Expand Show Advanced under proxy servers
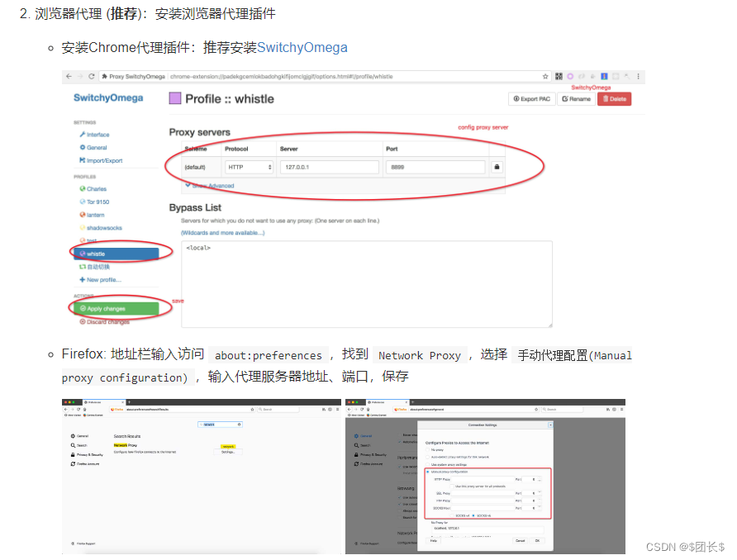The height and width of the screenshot is (560, 737). 210,186
